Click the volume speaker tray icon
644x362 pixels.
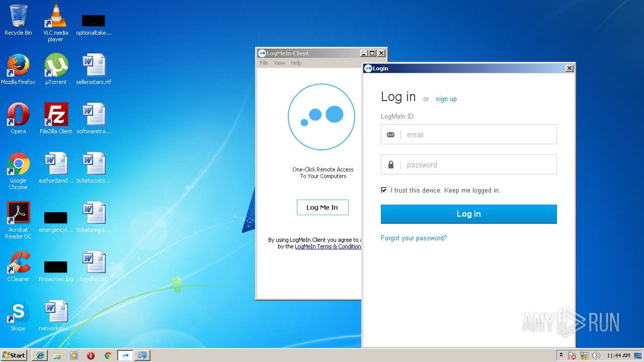coord(596,355)
